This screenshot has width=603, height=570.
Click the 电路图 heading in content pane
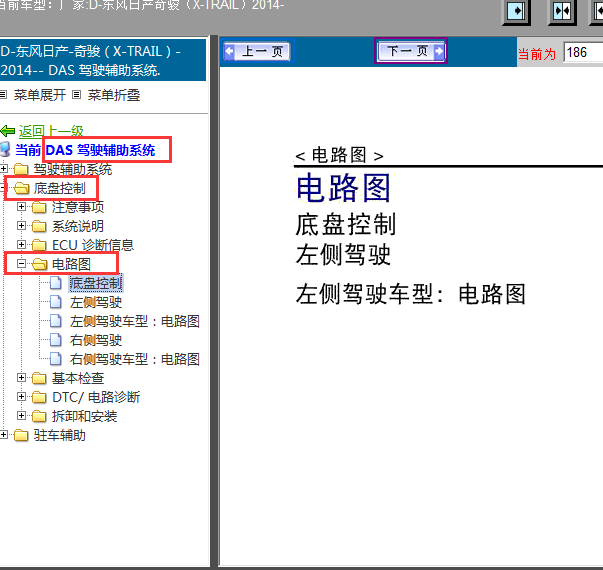coord(344,188)
